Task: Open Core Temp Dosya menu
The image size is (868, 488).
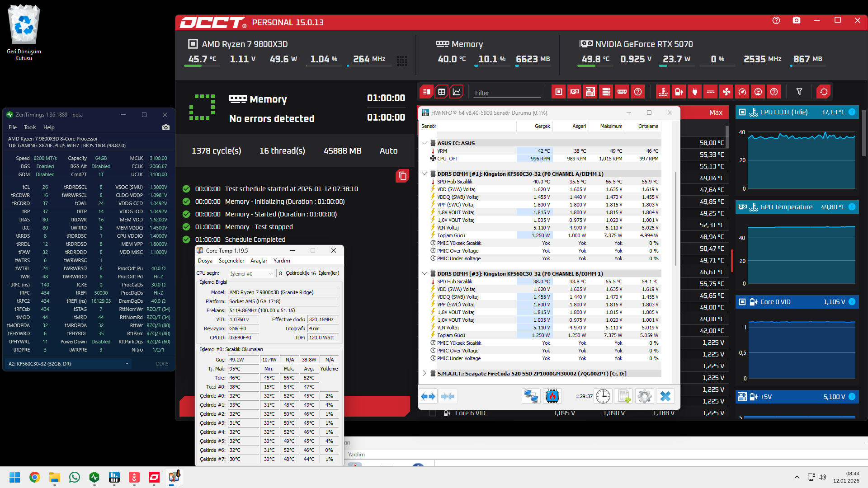Action: click(x=205, y=261)
